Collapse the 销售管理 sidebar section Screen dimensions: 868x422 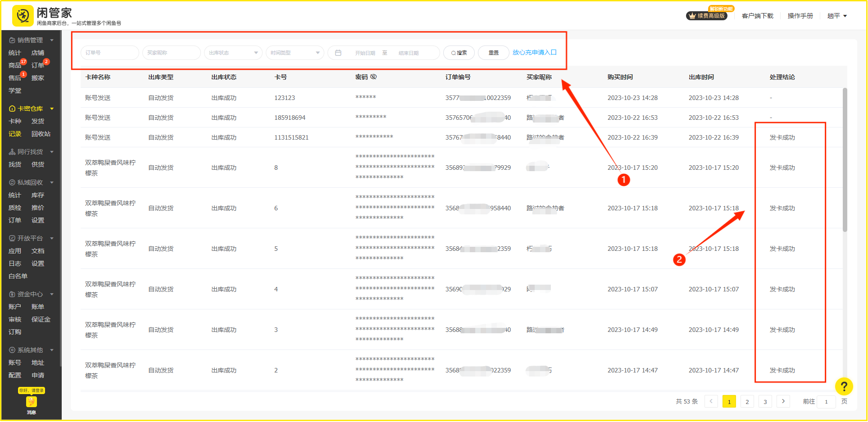coord(52,40)
